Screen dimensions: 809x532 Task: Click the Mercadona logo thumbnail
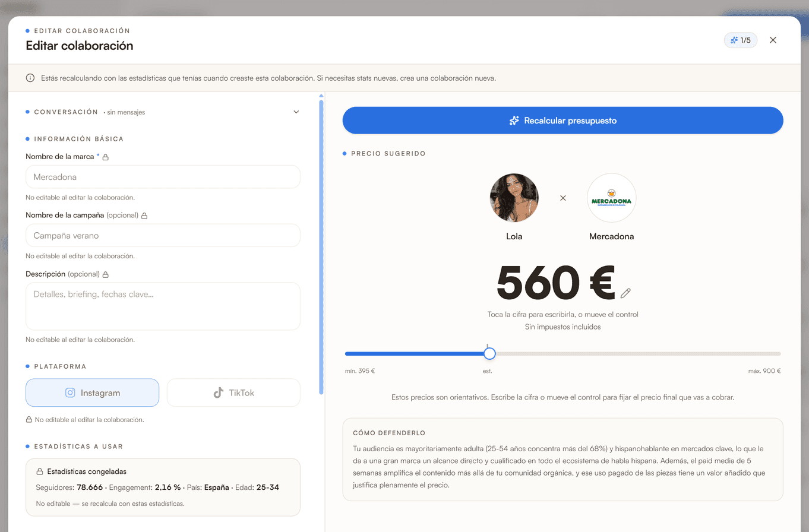(x=611, y=198)
